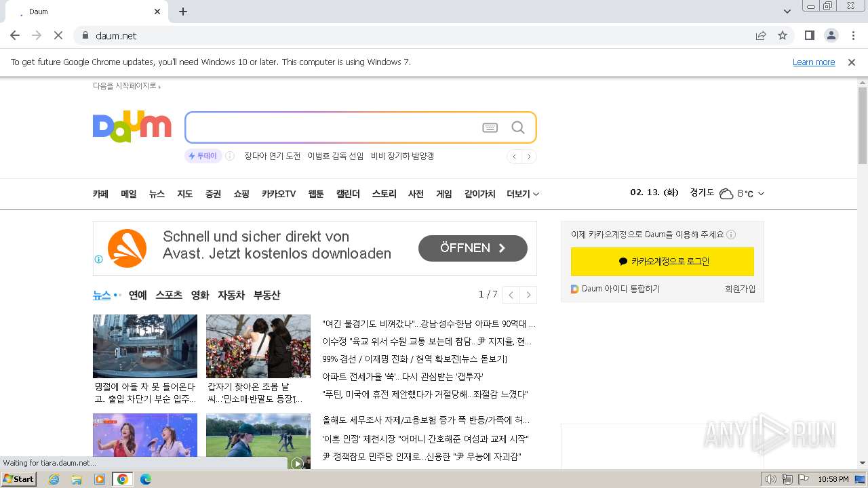Select the 자동차 news tab
The width and height of the screenshot is (868, 488).
pos(231,295)
